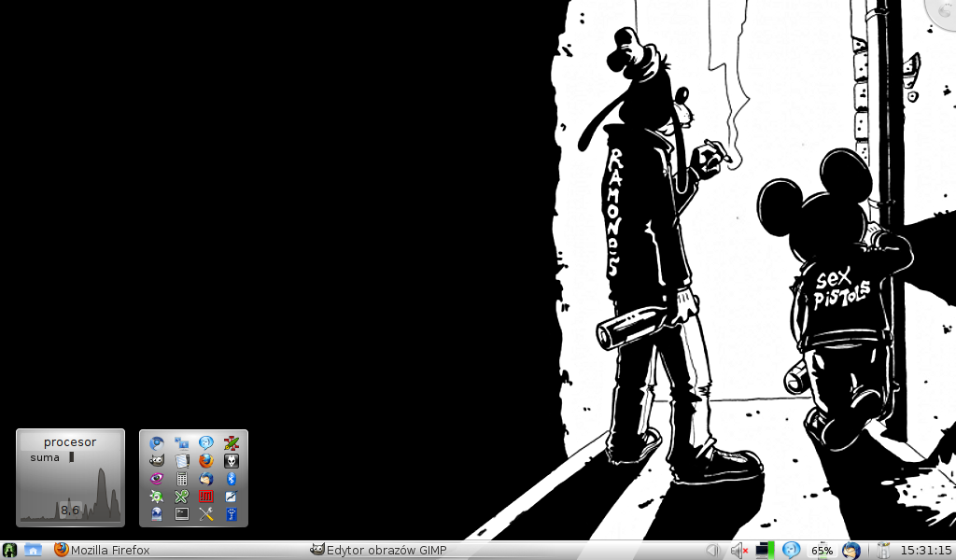This screenshot has width=956, height=560.
Task: Click the "suma" label in the CPU widget
Action: pyautogui.click(x=45, y=457)
